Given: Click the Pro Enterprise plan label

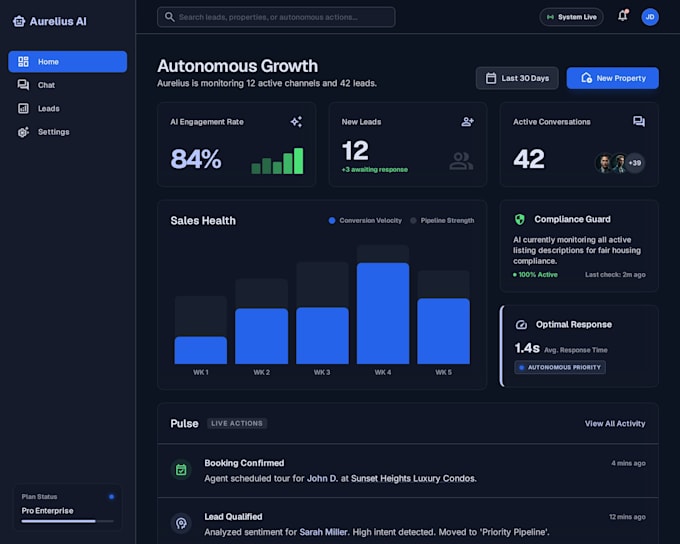Looking at the screenshot, I should pyautogui.click(x=48, y=511).
